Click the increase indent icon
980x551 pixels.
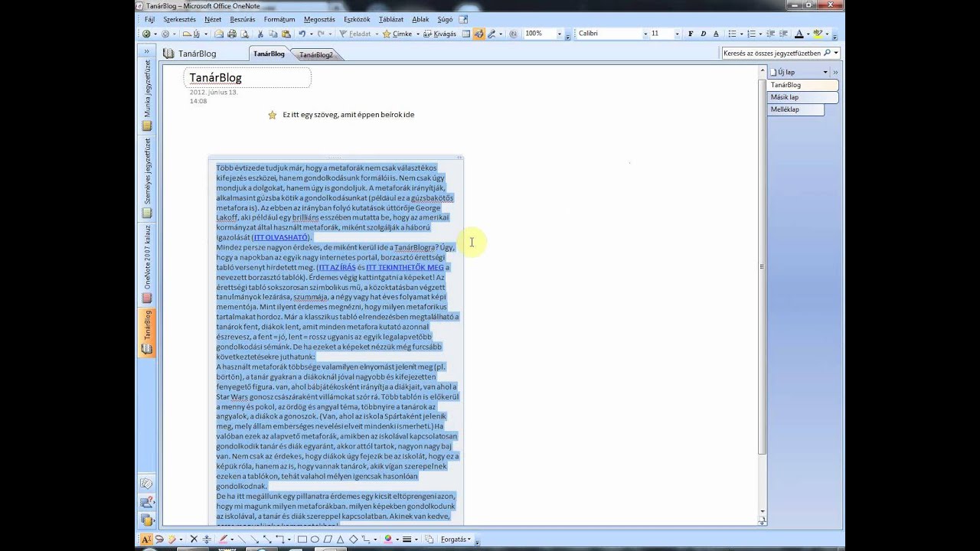click(783, 34)
